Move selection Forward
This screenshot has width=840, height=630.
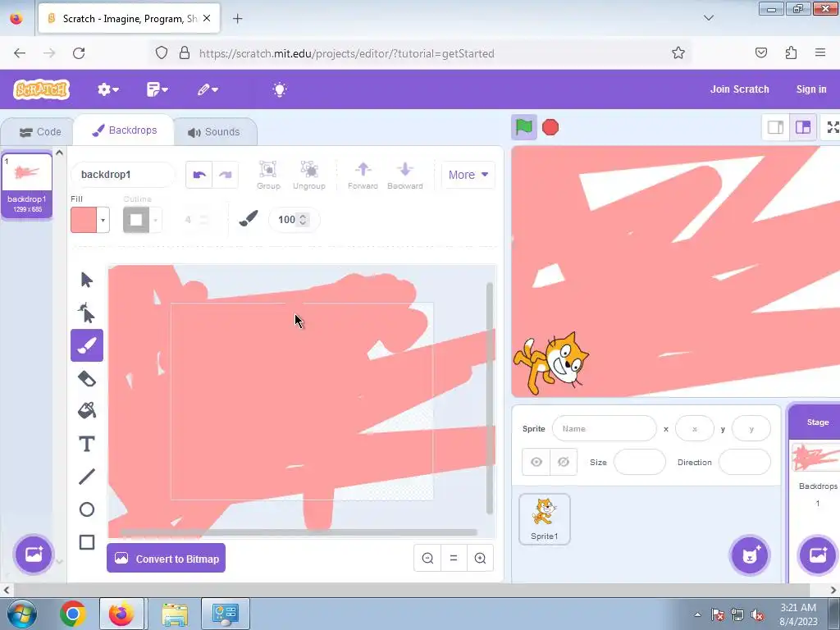(363, 175)
